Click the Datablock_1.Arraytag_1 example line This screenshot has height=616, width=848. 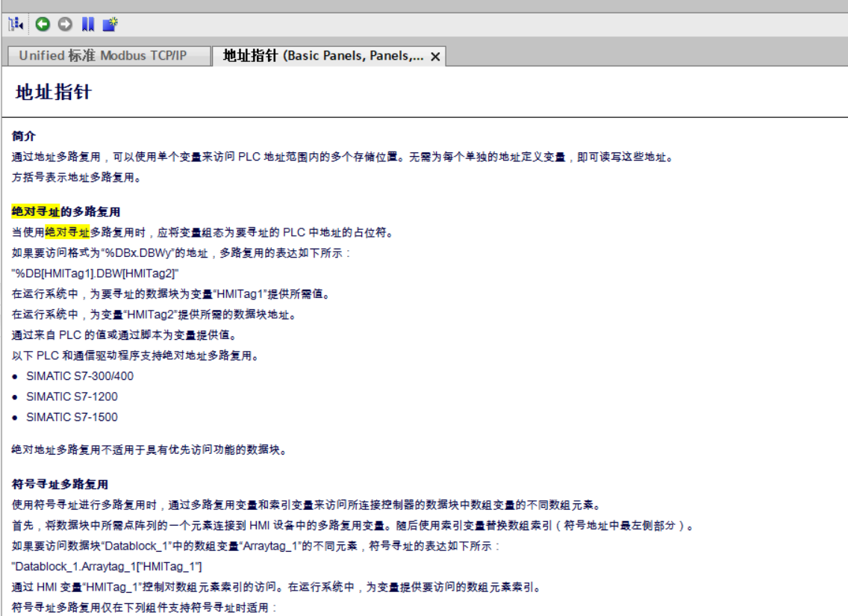106,566
